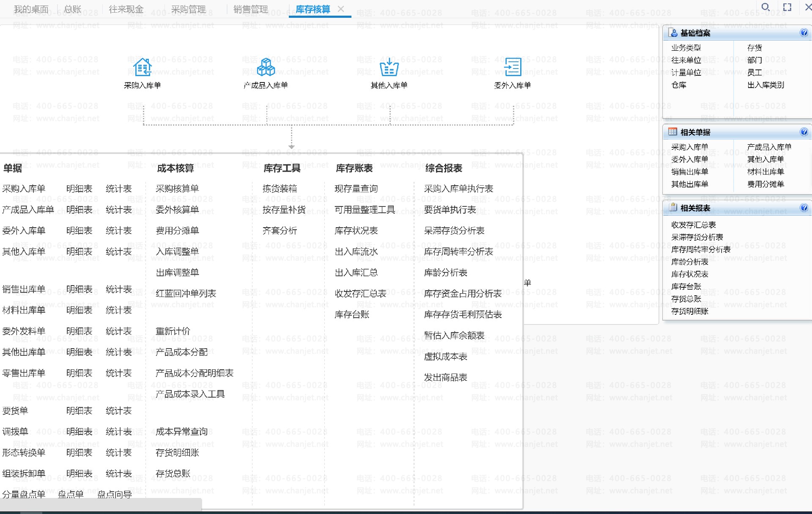This screenshot has width=812, height=514.
Task: Open the 其他入库单 basket icon
Action: tap(389, 67)
